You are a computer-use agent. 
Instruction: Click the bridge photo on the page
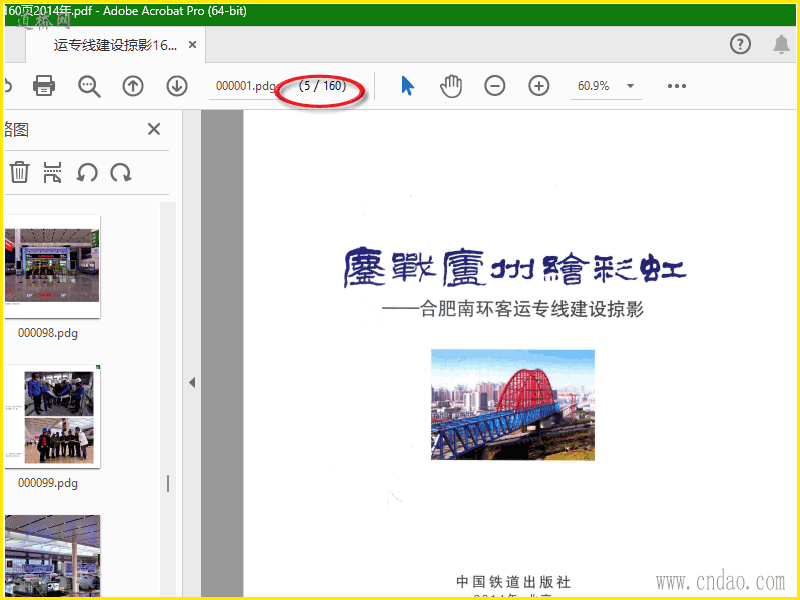click(x=513, y=405)
